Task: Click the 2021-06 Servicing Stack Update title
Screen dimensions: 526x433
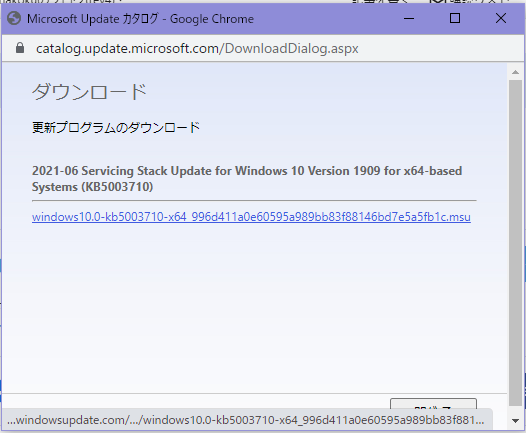Action: tap(247, 179)
